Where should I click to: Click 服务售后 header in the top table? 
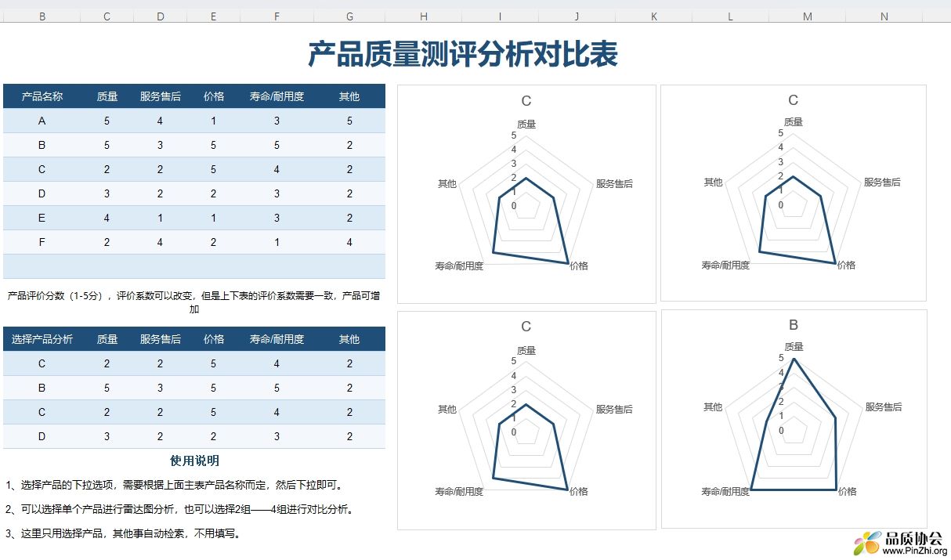161,96
